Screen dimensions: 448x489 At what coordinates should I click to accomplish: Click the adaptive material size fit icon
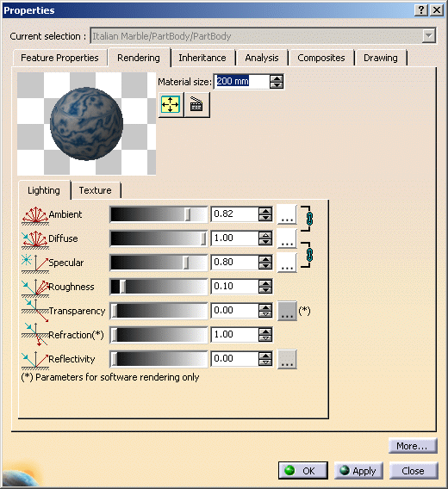[x=171, y=104]
